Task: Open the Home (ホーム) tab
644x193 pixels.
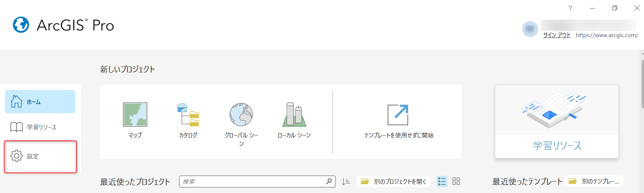Action: 40,102
